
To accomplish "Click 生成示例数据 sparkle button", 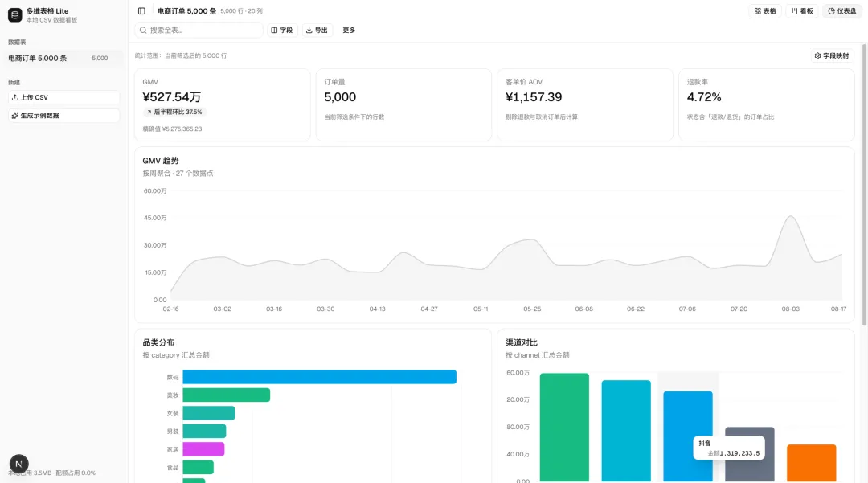I will pyautogui.click(x=63, y=116).
